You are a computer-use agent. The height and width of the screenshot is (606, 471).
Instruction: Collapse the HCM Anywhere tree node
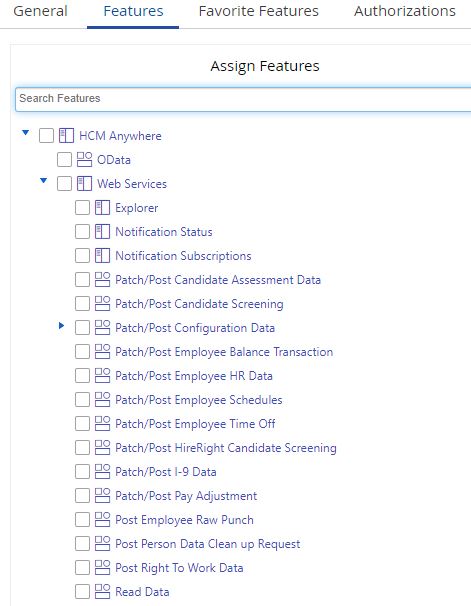(x=26, y=133)
